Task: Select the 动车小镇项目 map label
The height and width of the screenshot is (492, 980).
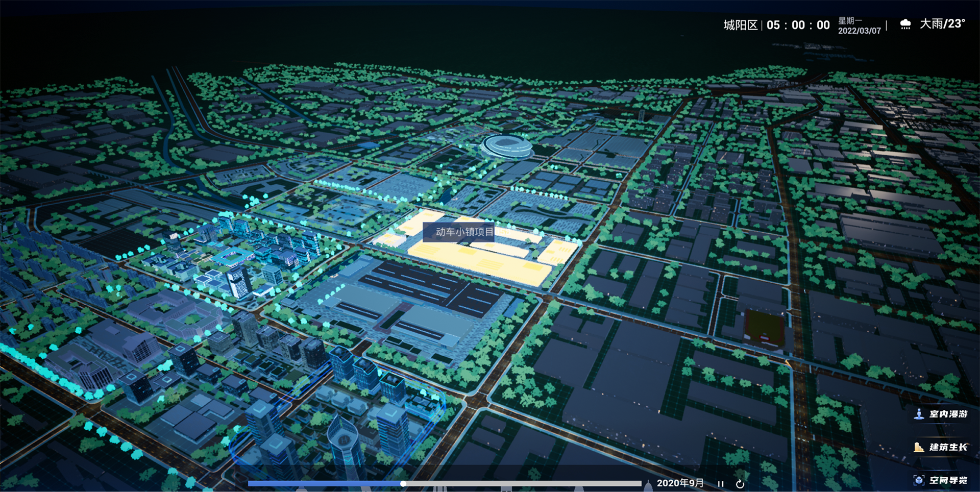Action: pyautogui.click(x=464, y=232)
